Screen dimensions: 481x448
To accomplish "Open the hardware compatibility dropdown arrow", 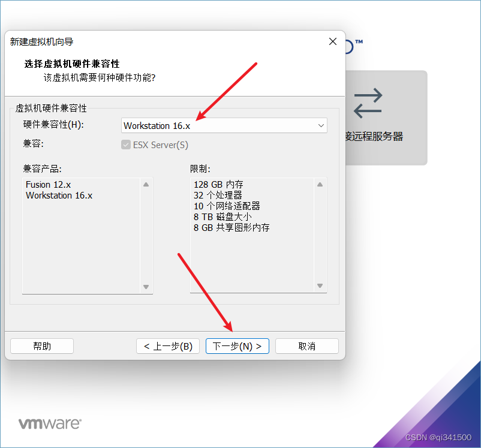I will tap(321, 125).
